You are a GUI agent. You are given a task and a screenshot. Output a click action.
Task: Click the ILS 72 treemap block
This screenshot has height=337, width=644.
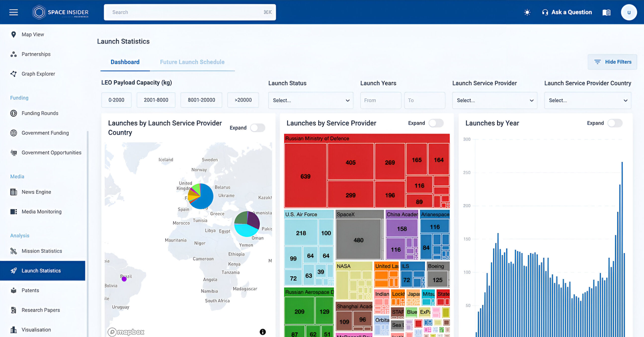407,279
